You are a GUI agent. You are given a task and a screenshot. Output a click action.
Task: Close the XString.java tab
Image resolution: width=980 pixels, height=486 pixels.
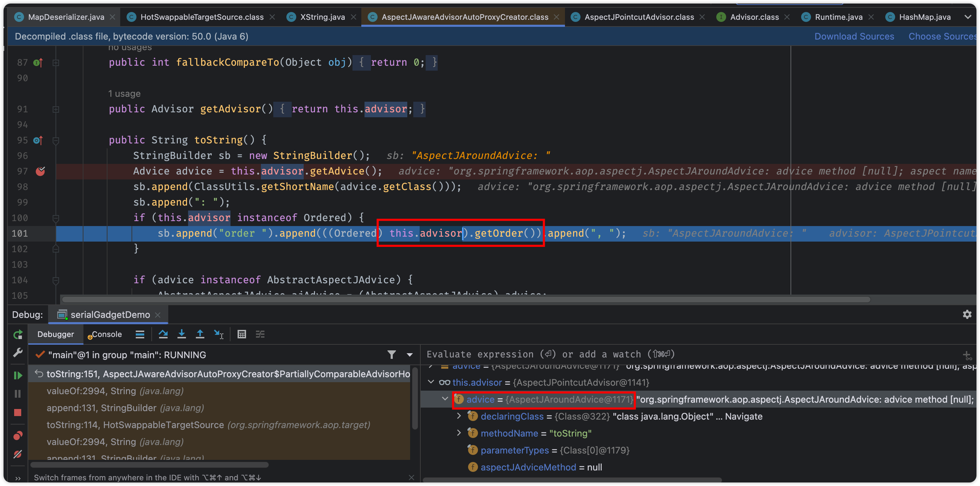click(x=354, y=17)
